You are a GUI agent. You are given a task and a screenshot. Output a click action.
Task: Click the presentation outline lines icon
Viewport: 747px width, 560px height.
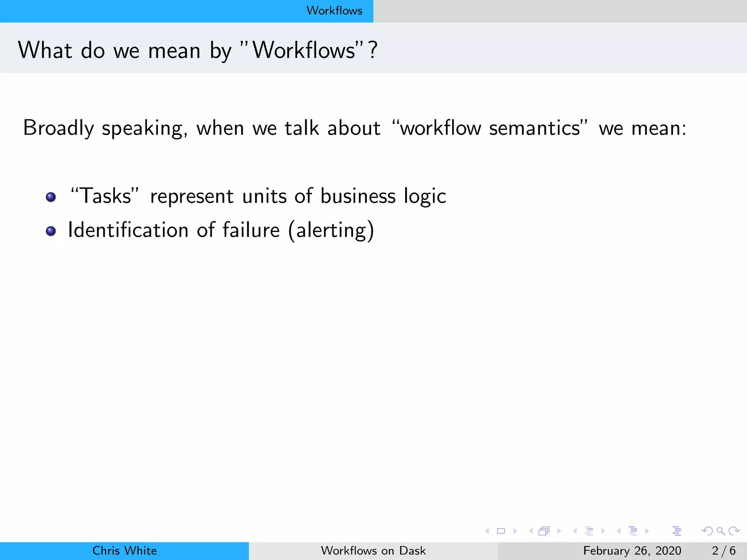pos(677,531)
